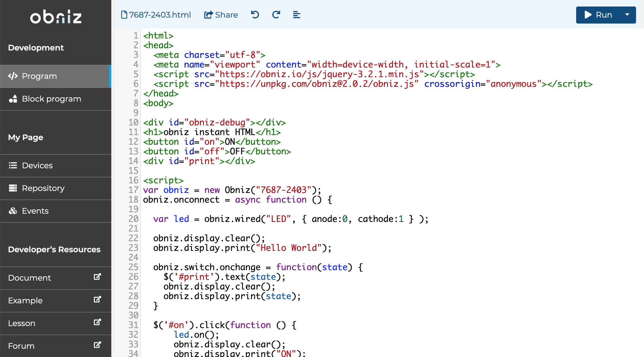The image size is (644, 357).
Task: Click the Share icon in toolbar
Action: 208,15
